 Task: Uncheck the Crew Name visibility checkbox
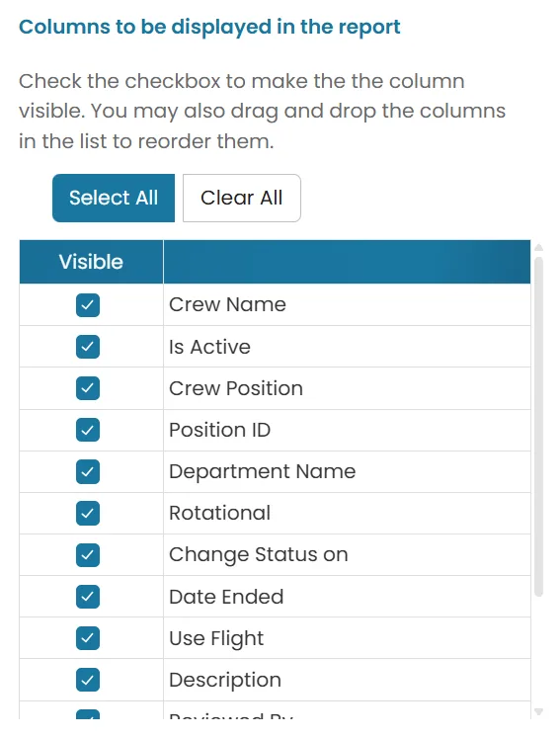point(88,305)
